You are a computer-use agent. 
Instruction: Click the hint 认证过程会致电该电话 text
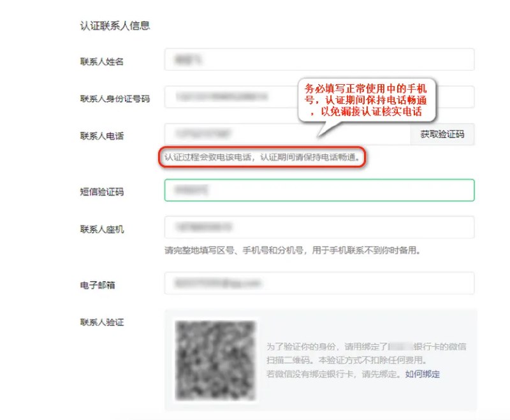click(262, 157)
